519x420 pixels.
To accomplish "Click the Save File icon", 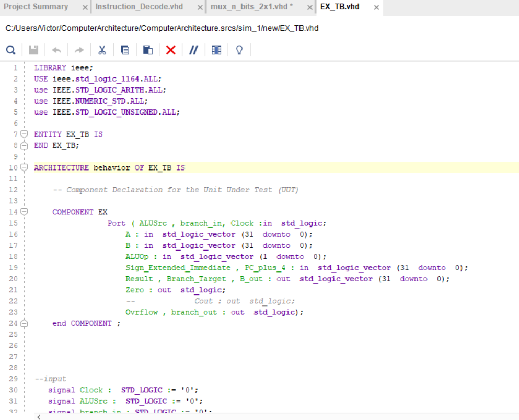I will point(33,50).
